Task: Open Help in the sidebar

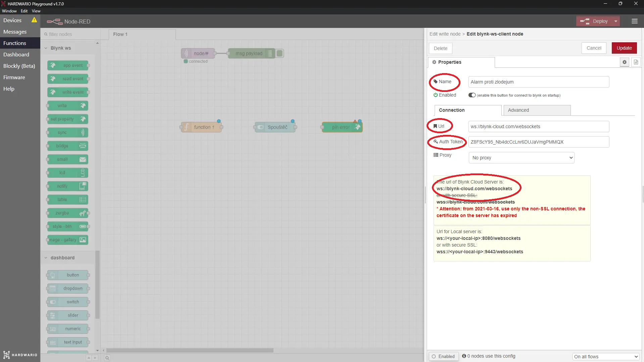Action: (x=20, y=89)
